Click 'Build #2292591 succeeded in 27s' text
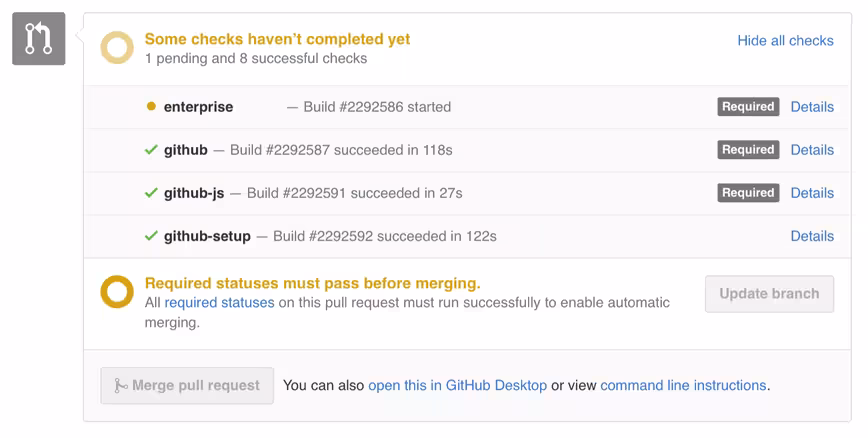Viewport: 868px width, 438px height. [354, 193]
